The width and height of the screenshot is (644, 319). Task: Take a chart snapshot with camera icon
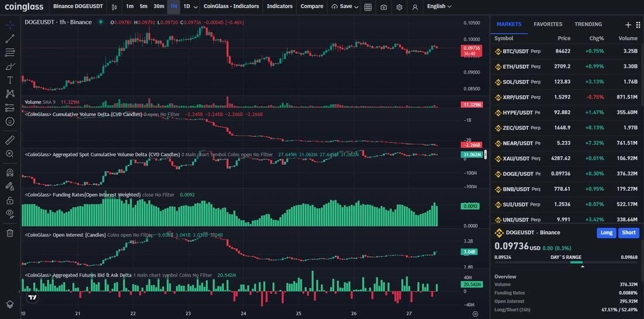tap(383, 6)
